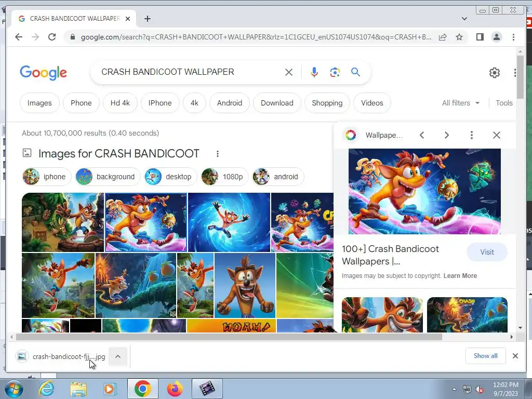
Task: Select the IPhone filter chip
Action: [x=160, y=103]
